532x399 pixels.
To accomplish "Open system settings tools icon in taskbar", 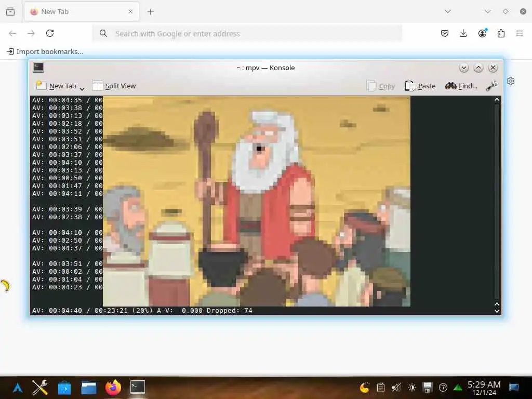I will (40, 387).
